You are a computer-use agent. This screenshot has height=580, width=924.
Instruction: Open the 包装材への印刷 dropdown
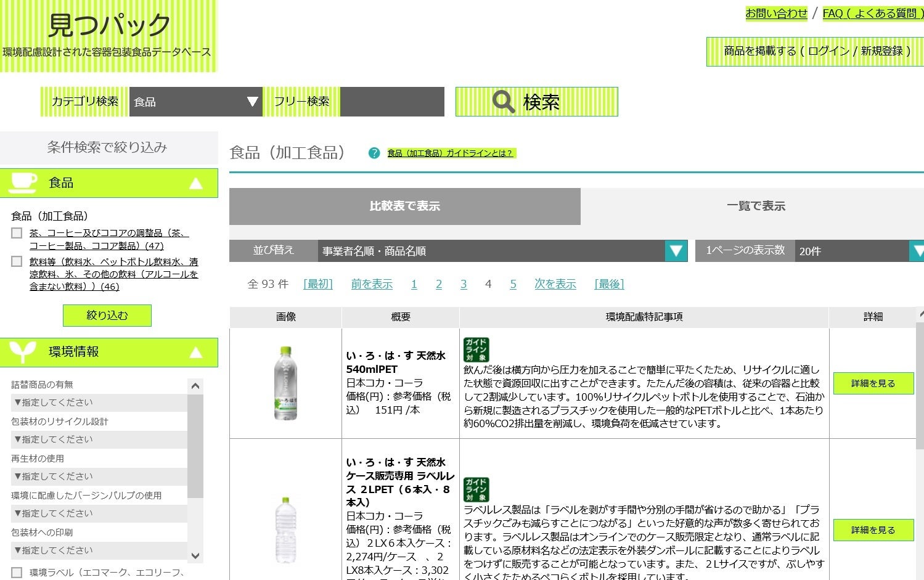click(x=99, y=550)
